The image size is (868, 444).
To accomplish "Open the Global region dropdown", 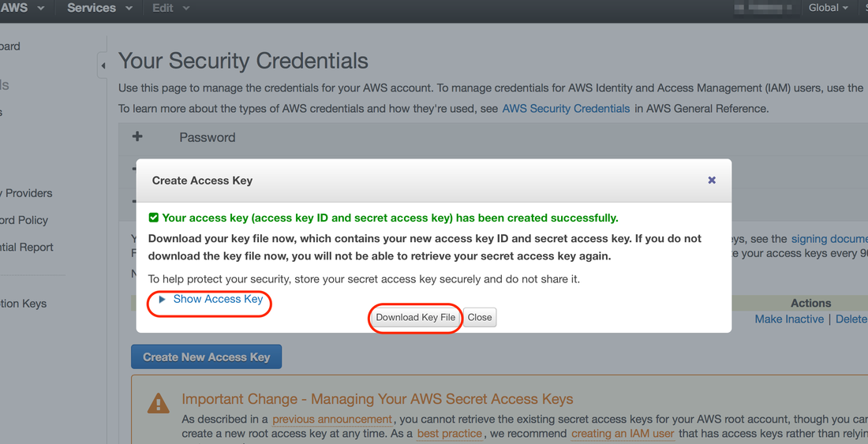I will pyautogui.click(x=828, y=8).
